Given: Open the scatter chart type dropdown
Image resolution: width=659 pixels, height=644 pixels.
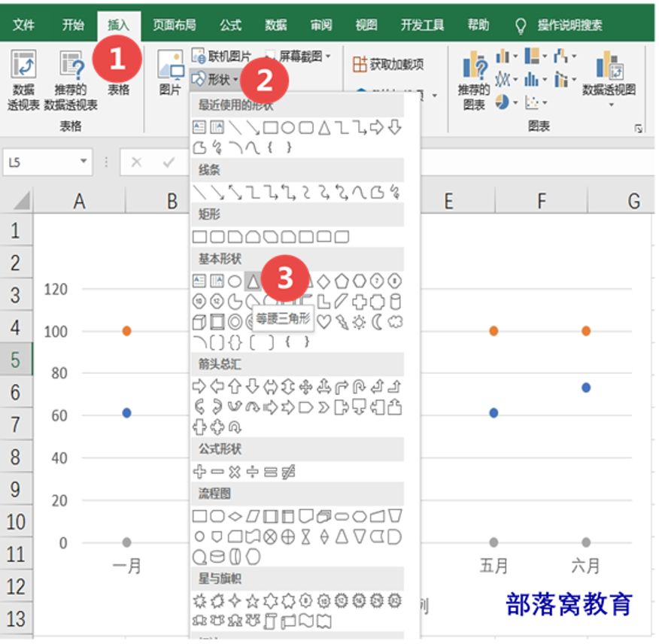Looking at the screenshot, I should 536,102.
